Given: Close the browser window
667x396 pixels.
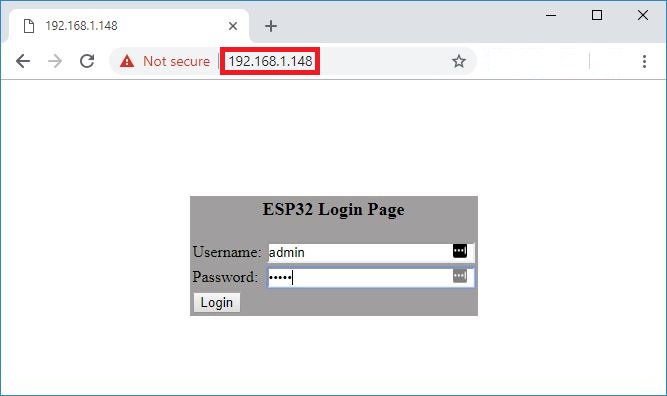Looking at the screenshot, I should (x=643, y=15).
